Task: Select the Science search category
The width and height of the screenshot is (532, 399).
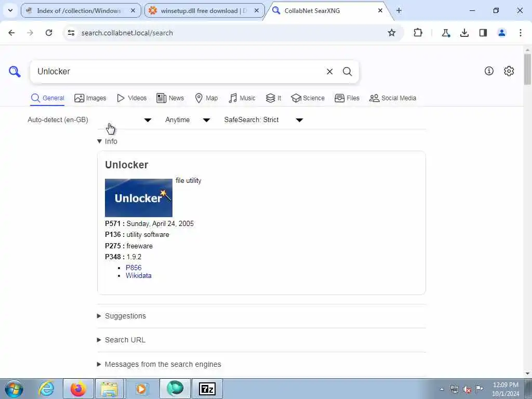Action: 308,98
